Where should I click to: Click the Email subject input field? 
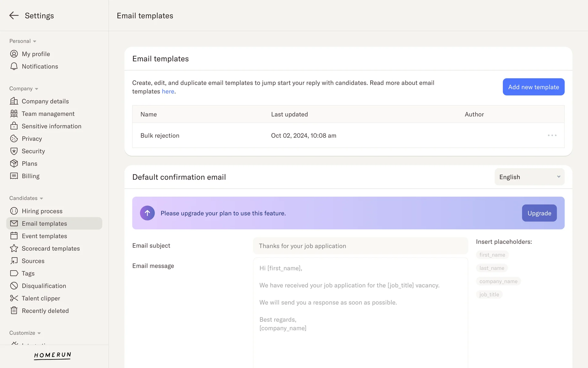[360, 246]
